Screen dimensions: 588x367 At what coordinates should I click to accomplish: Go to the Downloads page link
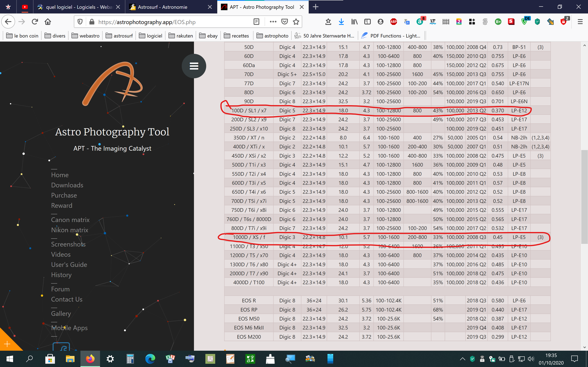coord(67,185)
